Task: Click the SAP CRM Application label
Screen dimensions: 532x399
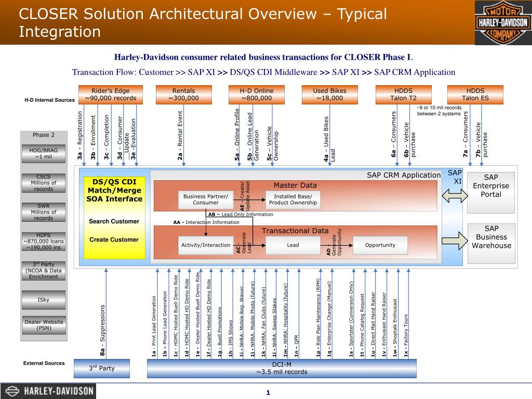Action: (x=404, y=175)
